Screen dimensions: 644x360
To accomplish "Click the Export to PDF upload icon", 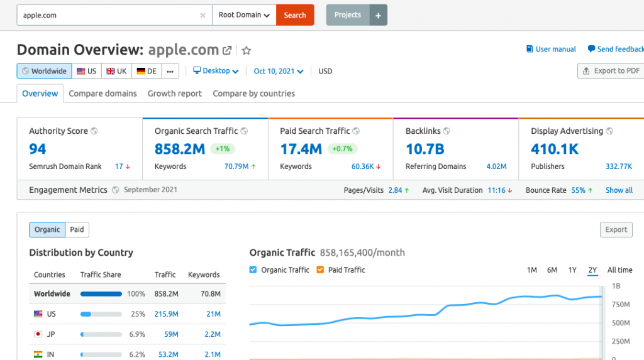I will pos(586,70).
